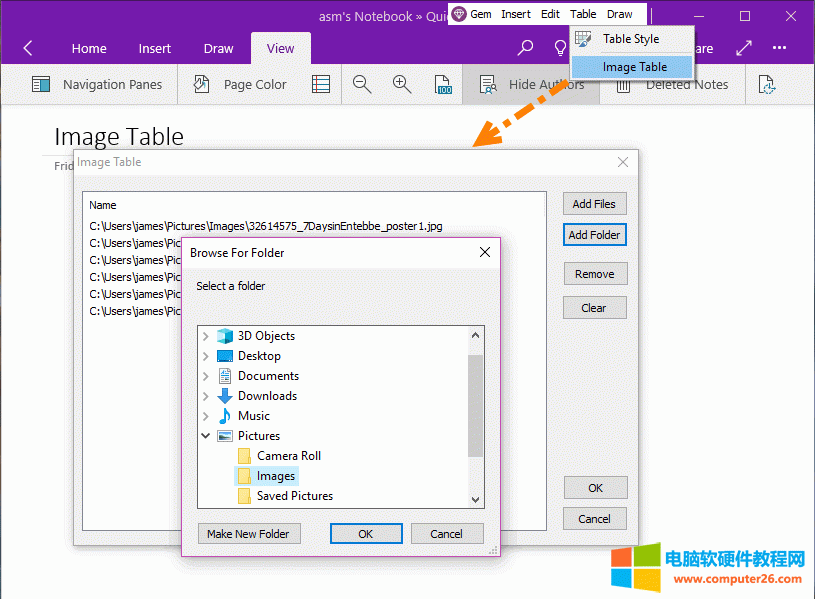Click the folder tree scrollbar down arrow
815x599 pixels.
pos(476,499)
